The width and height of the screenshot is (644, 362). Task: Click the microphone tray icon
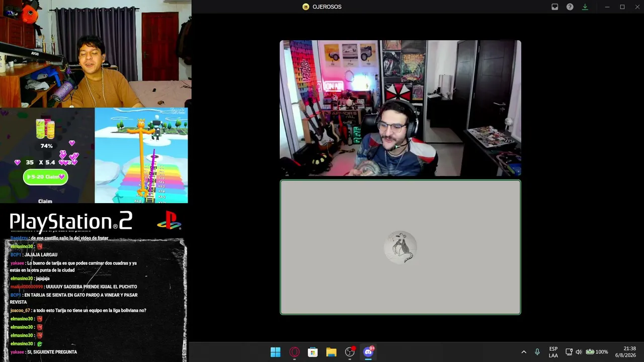[537, 352]
